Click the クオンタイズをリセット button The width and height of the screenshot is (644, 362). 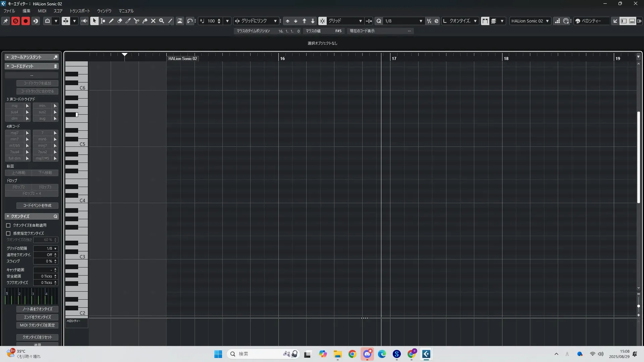click(x=37, y=337)
